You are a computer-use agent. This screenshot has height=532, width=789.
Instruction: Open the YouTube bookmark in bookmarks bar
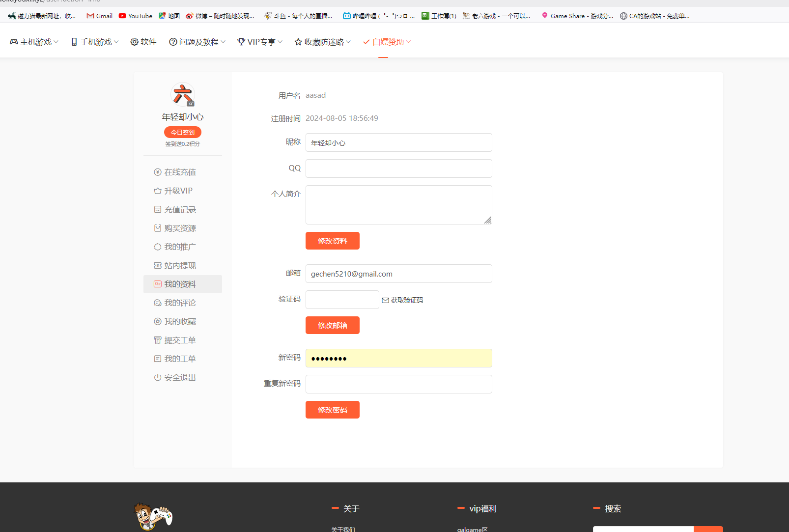(x=136, y=16)
